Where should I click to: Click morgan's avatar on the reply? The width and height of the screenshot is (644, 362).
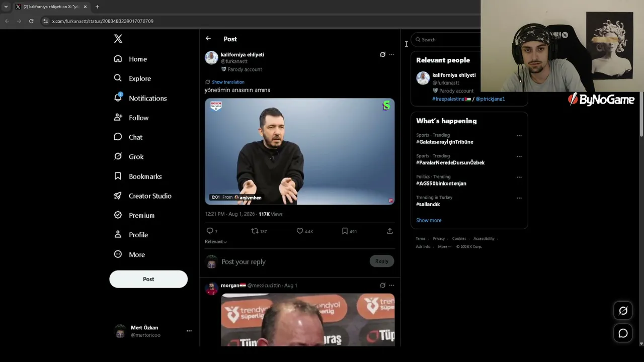pos(211,289)
